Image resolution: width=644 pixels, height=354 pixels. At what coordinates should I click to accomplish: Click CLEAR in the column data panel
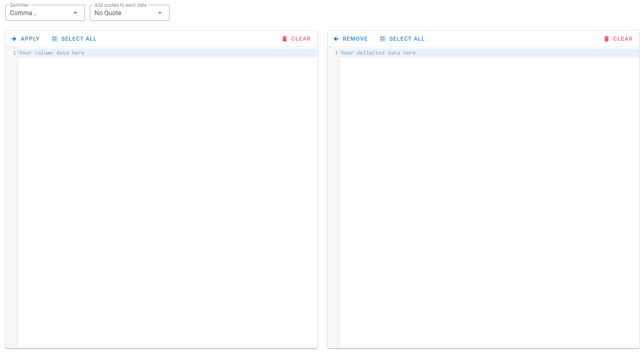coord(296,39)
